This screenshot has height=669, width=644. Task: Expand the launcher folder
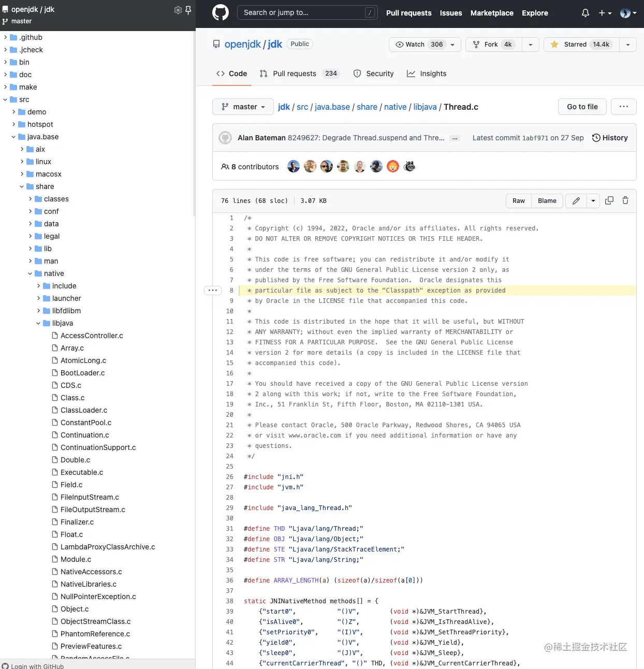click(39, 298)
